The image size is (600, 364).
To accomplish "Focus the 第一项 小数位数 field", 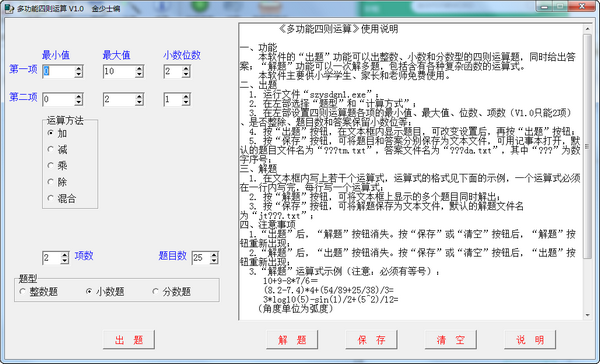I will (x=173, y=71).
